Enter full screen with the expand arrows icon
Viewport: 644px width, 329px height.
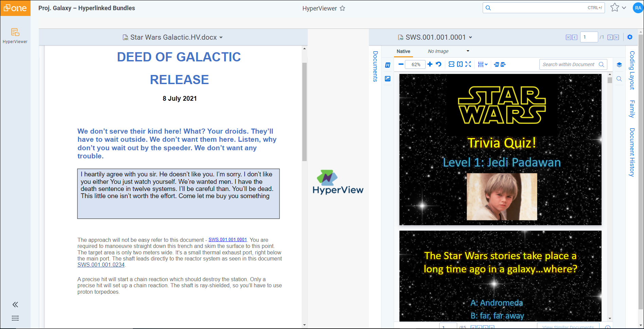click(468, 64)
